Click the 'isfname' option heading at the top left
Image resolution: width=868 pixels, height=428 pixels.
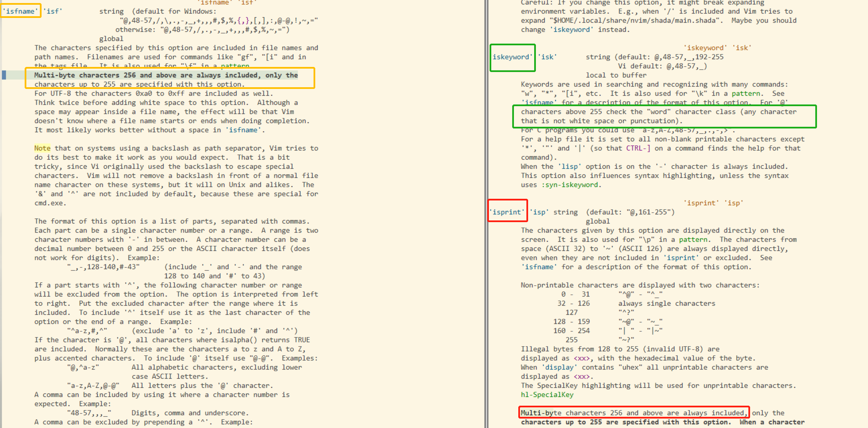pyautogui.click(x=20, y=11)
